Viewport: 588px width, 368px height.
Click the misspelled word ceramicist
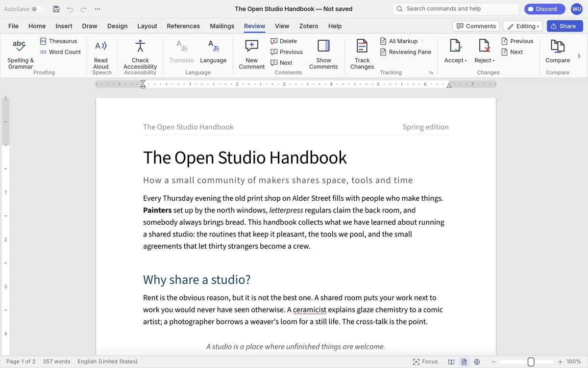pyautogui.click(x=310, y=310)
